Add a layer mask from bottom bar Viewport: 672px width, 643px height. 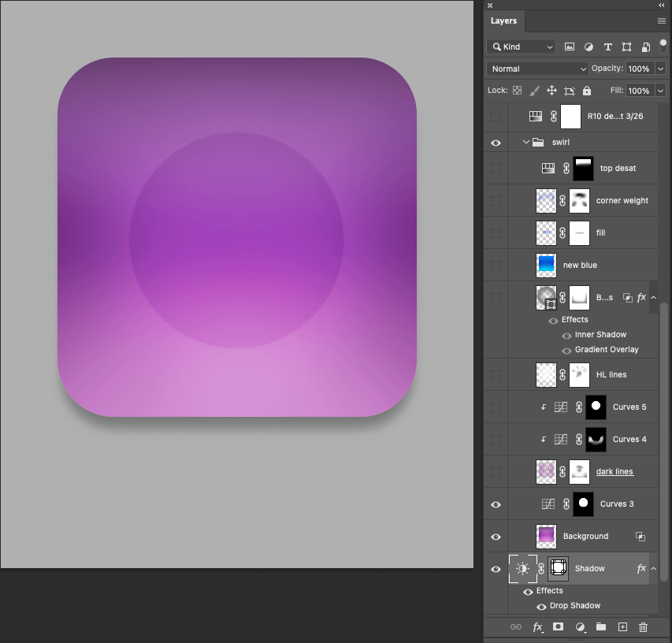point(559,627)
